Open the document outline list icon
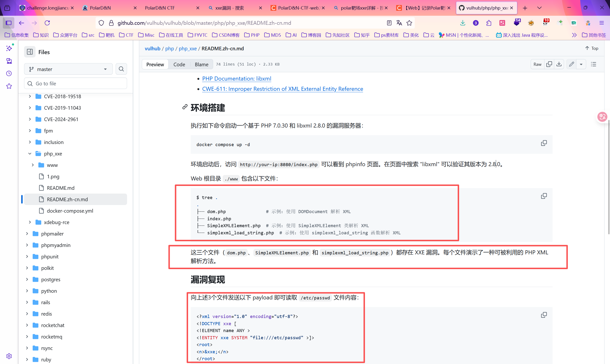This screenshot has height=364, width=610. [x=594, y=64]
